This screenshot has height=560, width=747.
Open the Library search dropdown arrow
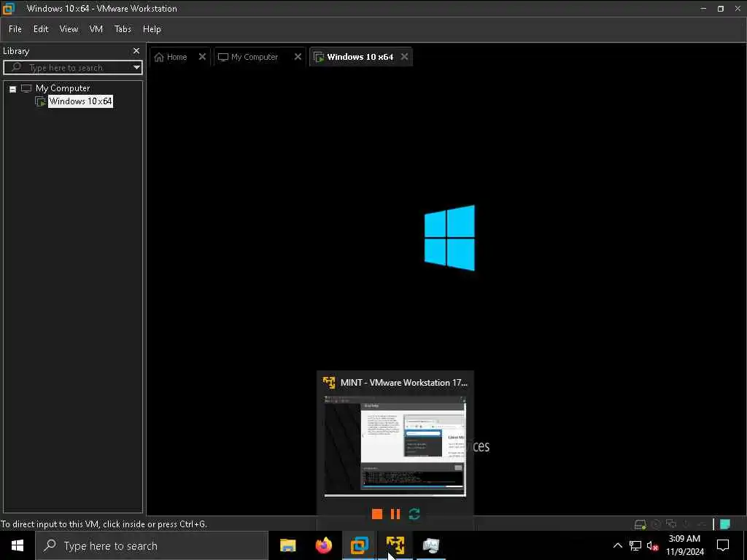pyautogui.click(x=136, y=68)
